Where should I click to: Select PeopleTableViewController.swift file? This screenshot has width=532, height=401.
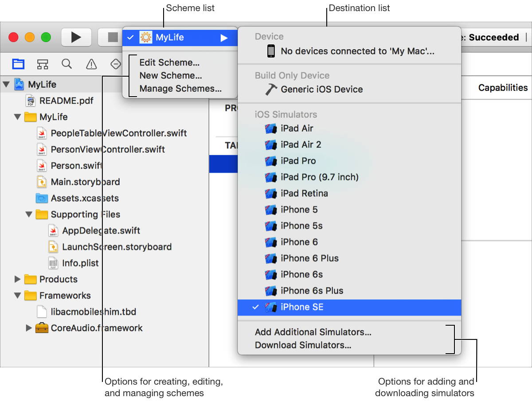pyautogui.click(x=119, y=133)
